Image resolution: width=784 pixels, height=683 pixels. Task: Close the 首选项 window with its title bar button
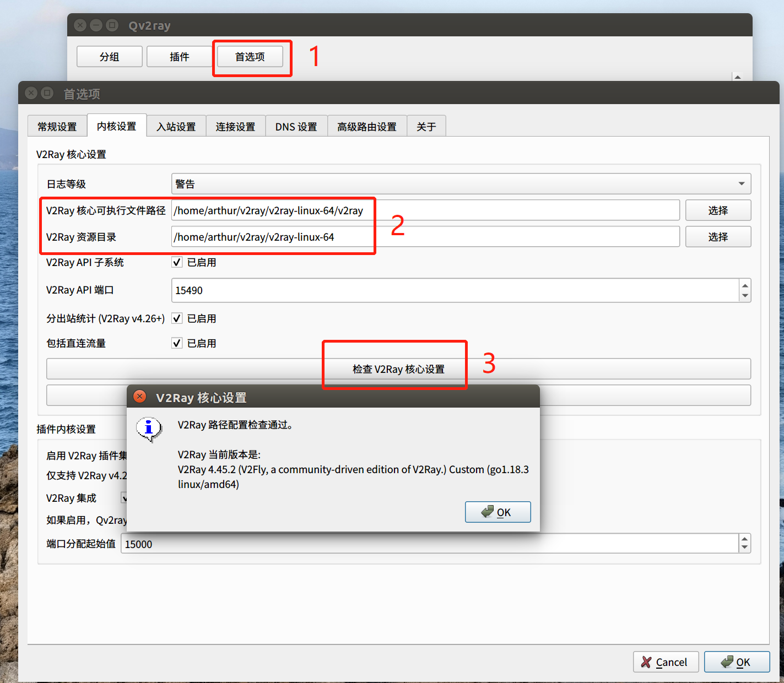31,93
